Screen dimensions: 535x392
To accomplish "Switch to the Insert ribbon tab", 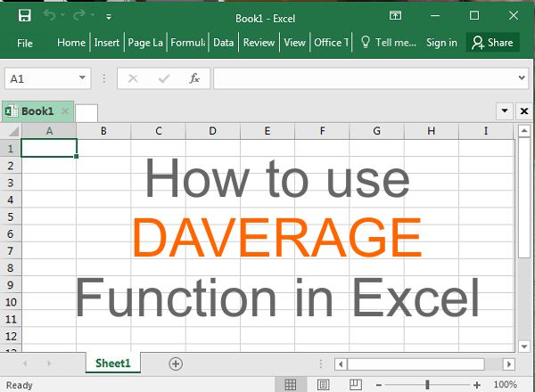I will (107, 43).
